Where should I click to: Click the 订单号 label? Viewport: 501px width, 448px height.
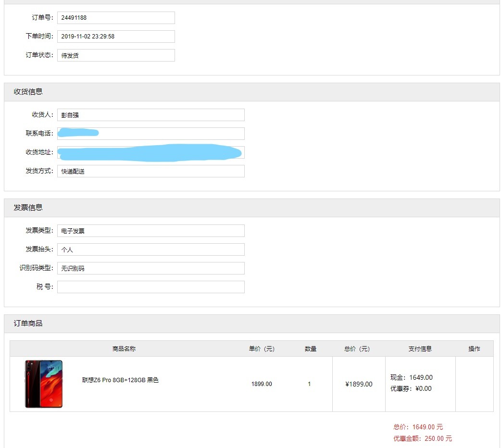click(x=42, y=18)
